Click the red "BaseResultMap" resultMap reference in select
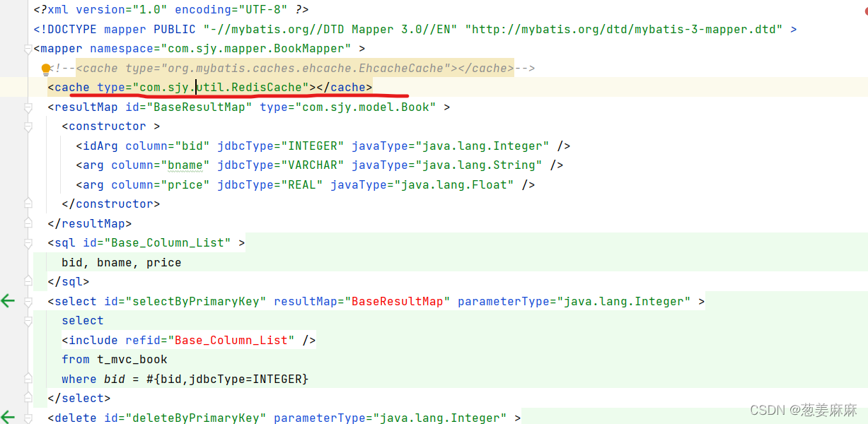The image size is (868, 424). pos(398,301)
